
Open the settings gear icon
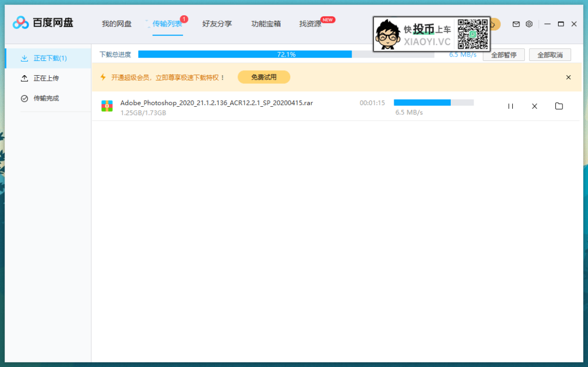tap(529, 24)
